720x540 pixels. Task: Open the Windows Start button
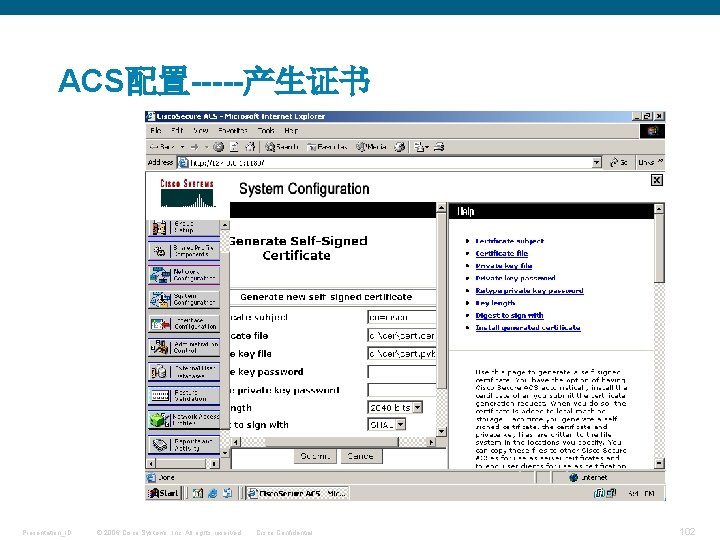[163, 493]
